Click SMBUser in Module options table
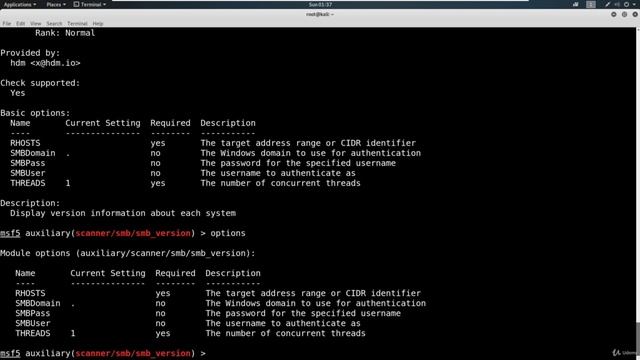Image resolution: width=640 pixels, height=360 pixels. click(33, 323)
